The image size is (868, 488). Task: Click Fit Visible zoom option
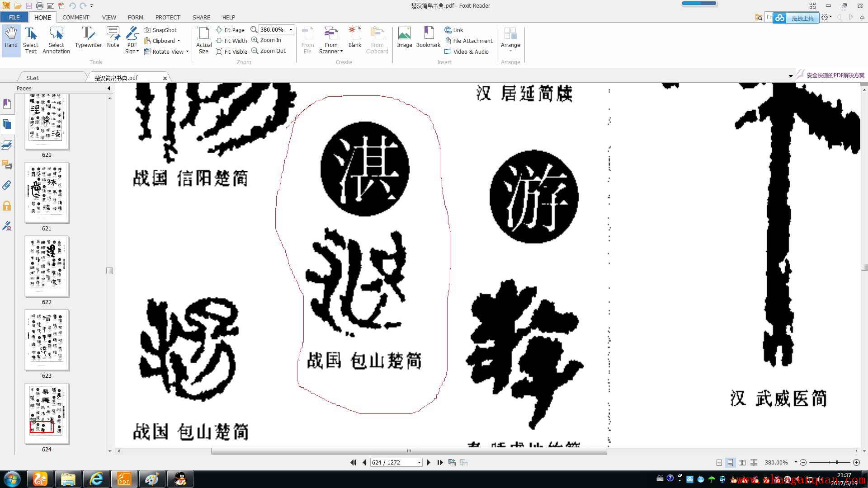[231, 52]
